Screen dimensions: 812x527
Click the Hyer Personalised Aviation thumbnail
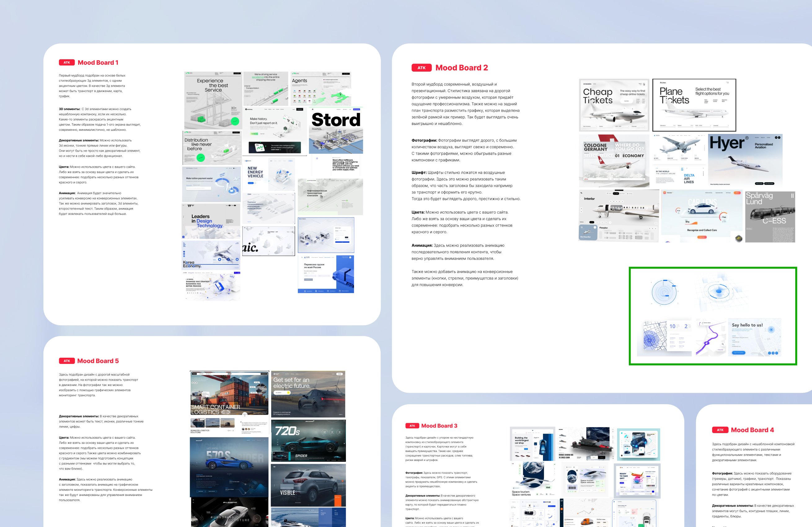745,160
